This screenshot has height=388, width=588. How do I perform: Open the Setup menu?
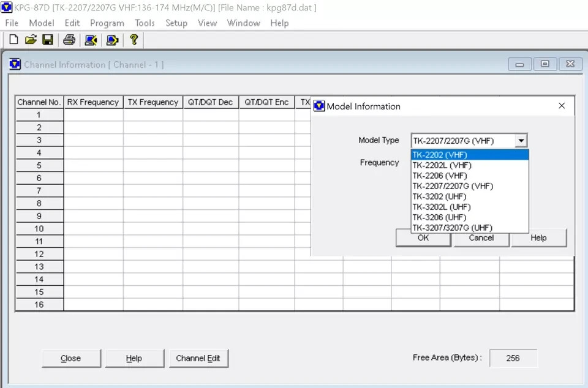pyautogui.click(x=176, y=23)
